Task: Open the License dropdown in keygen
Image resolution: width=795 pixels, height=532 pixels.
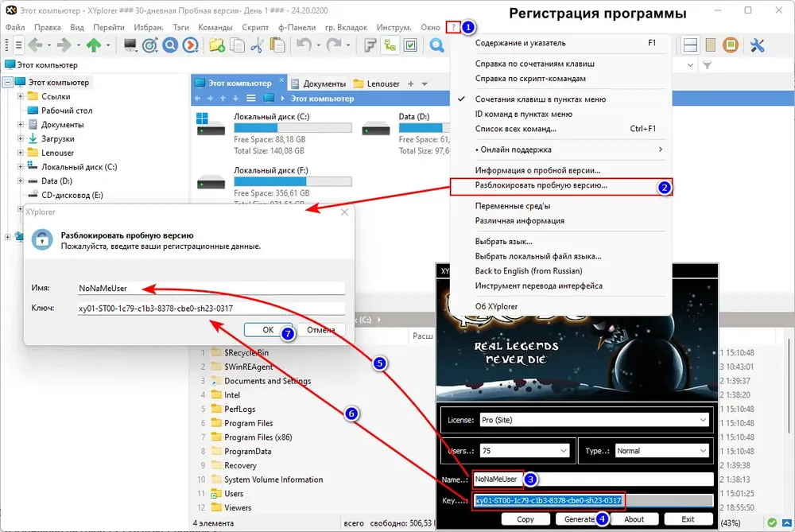Action: pos(593,420)
